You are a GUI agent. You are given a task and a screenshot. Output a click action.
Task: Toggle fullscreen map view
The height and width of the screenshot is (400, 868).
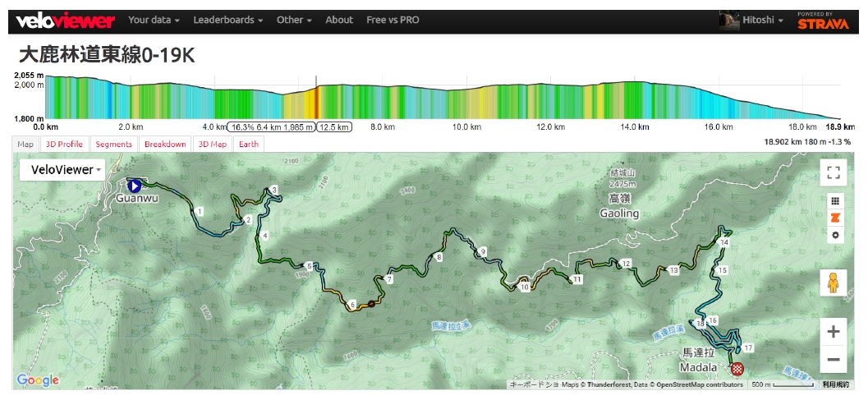(834, 172)
